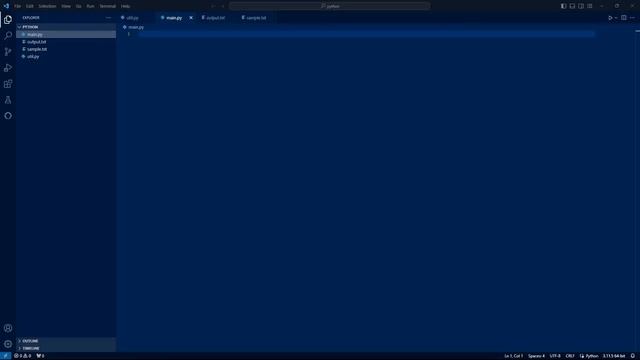Expand the OUTLINE section
This screenshot has height=360, width=640.
[x=66, y=341]
